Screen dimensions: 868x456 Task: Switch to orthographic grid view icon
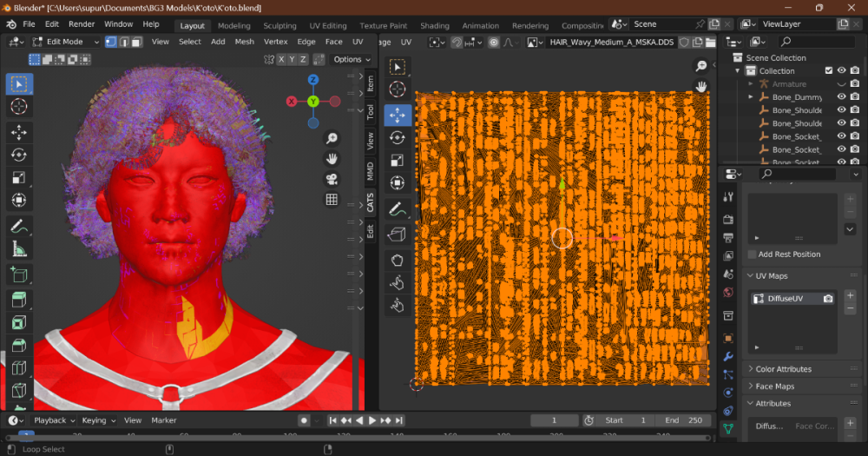(x=332, y=200)
